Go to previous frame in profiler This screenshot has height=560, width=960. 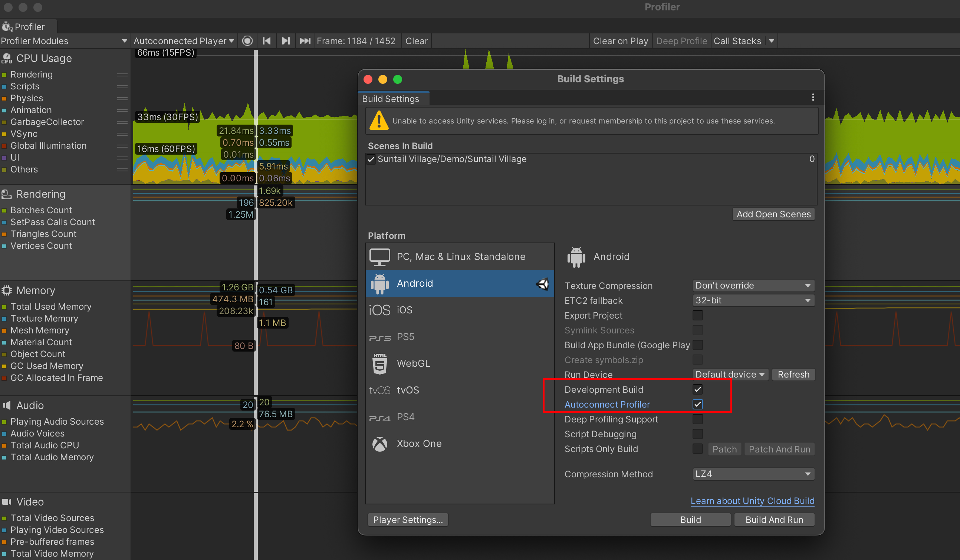267,41
